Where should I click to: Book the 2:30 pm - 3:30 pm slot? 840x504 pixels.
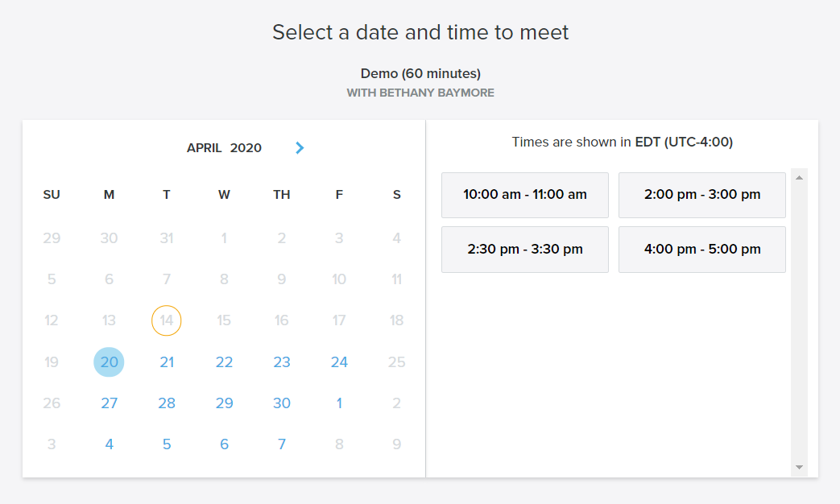pos(524,250)
